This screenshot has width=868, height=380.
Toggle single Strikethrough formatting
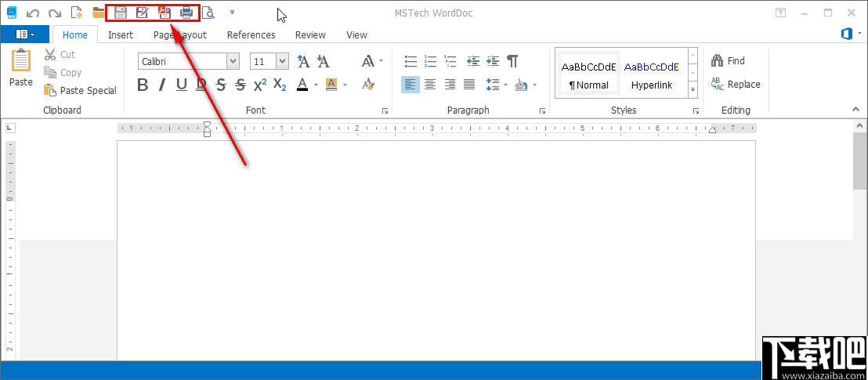coord(221,85)
